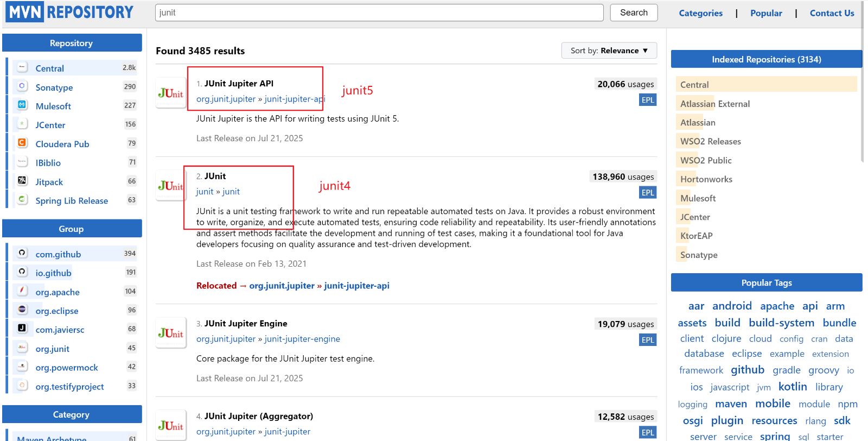Open the relocated junit-jupiter-api link
This screenshot has width=868, height=441.
click(356, 286)
